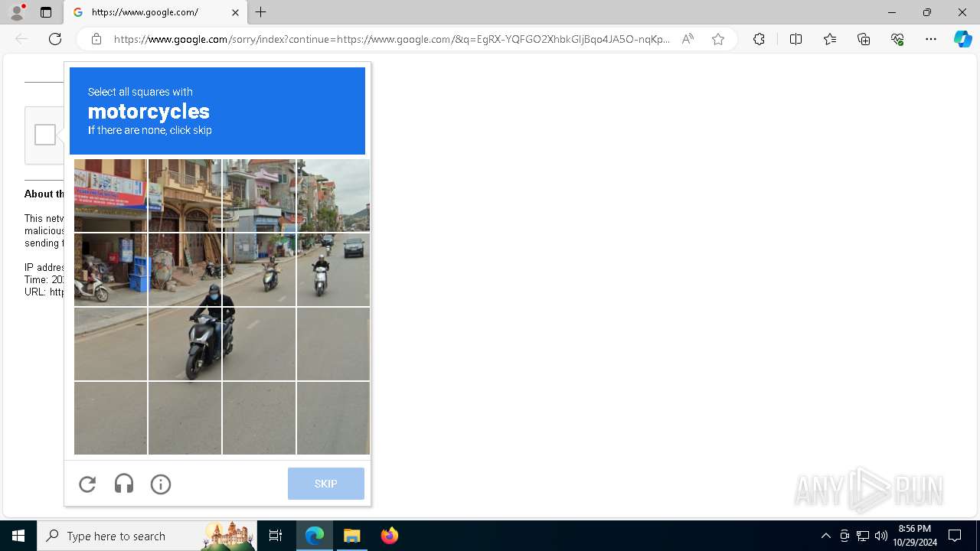Open Browser essentials heart icon

(897, 39)
